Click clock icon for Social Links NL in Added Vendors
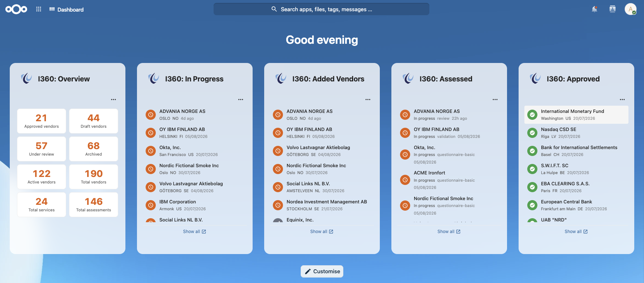 278,187
